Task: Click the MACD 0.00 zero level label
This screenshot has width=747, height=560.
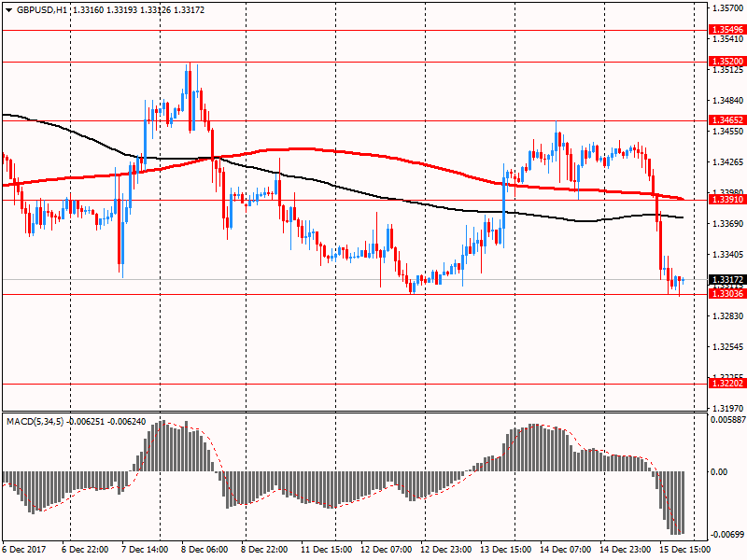Action: 719,472
